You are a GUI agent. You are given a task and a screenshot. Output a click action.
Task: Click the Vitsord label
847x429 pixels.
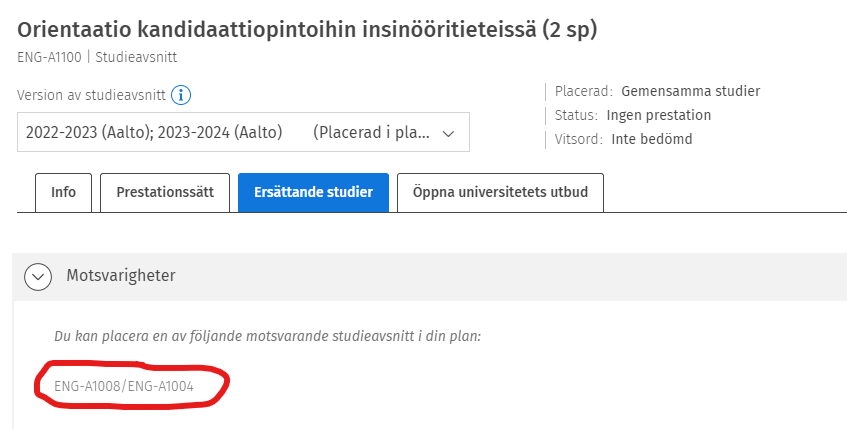[x=579, y=139]
